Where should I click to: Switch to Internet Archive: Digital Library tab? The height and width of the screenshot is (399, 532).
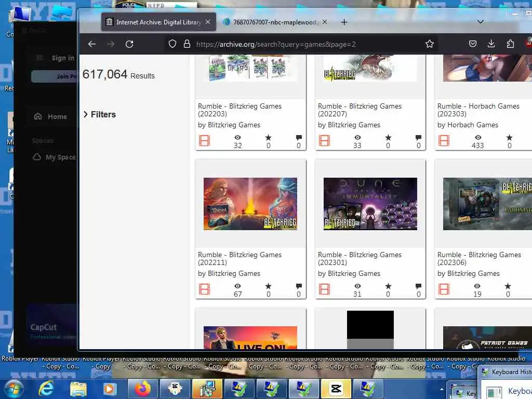(x=158, y=22)
